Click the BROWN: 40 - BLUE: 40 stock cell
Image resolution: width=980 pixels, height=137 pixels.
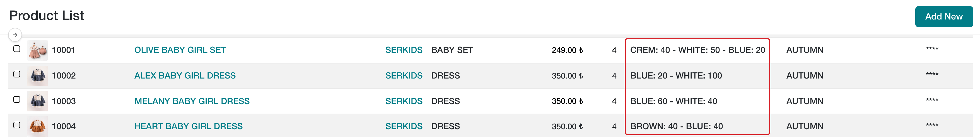click(x=676, y=126)
